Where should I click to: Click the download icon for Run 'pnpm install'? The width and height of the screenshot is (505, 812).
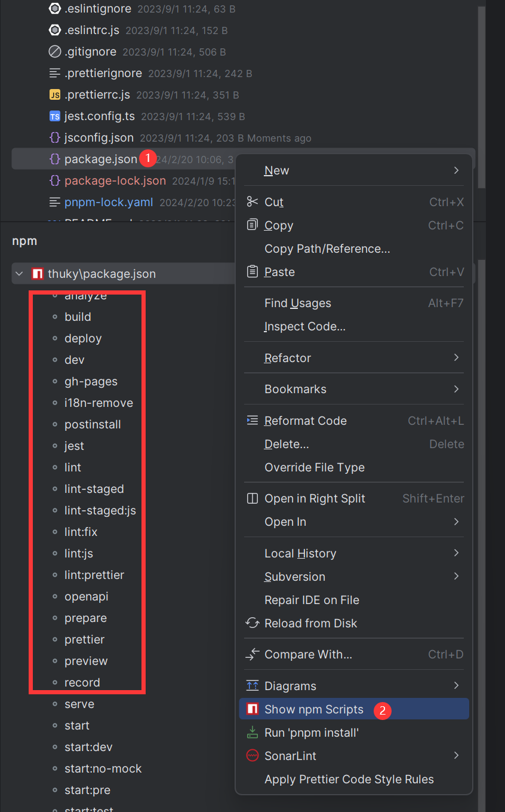pyautogui.click(x=252, y=733)
